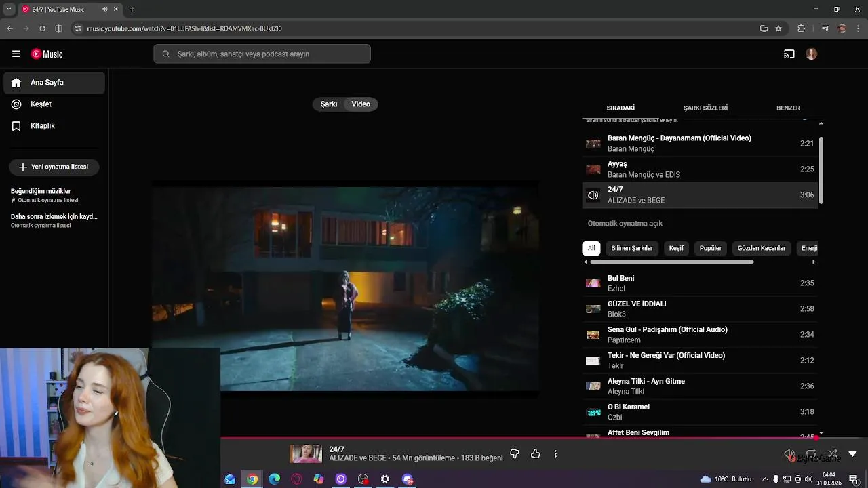Viewport: 868px width, 488px height.
Task: Select the Bilinen Şarkılar chip
Action: pos(632,248)
